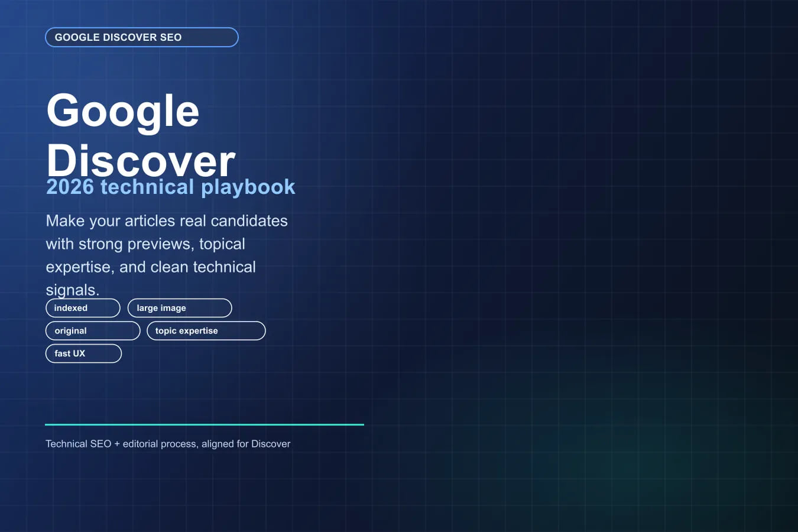This screenshot has height=532, width=798.
Task: Select the 'fast UX' pill tag
Action: [x=83, y=353]
